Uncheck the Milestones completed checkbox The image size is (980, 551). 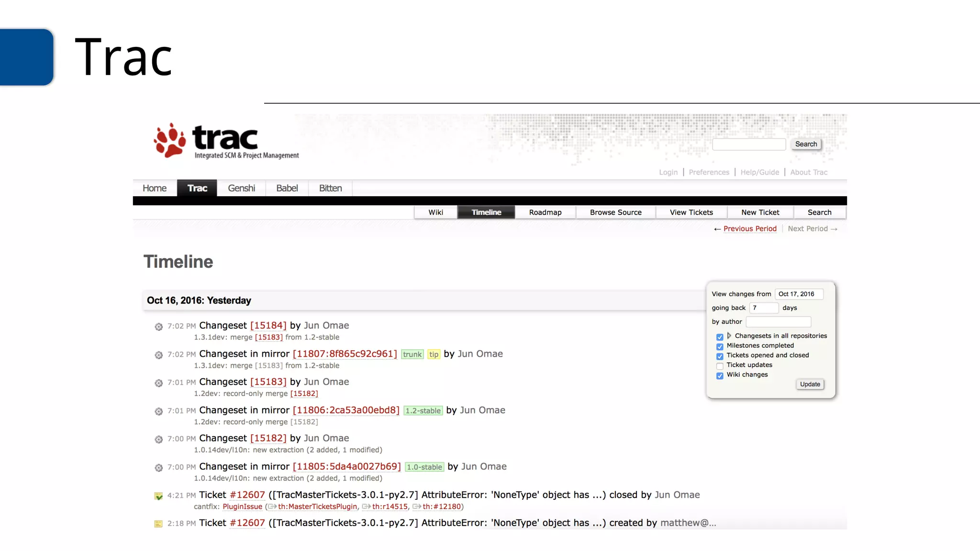(x=720, y=346)
